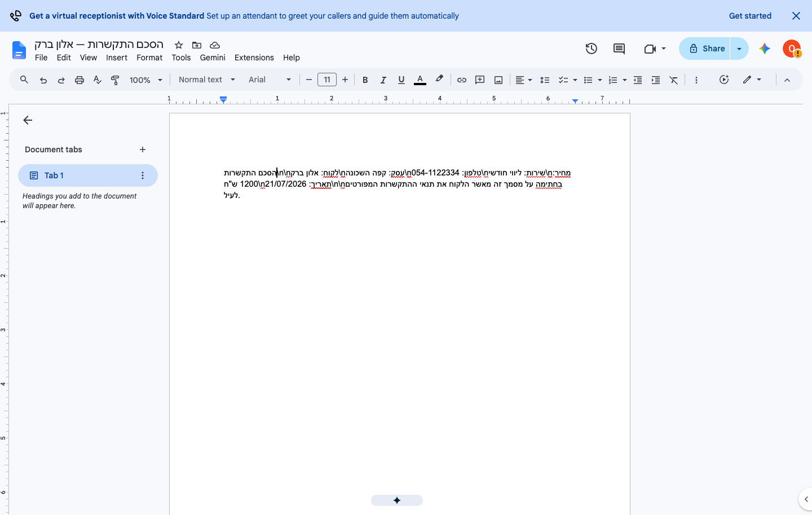The height and width of the screenshot is (515, 812).
Task: Dismiss the Voice Standard banner
Action: pos(796,16)
